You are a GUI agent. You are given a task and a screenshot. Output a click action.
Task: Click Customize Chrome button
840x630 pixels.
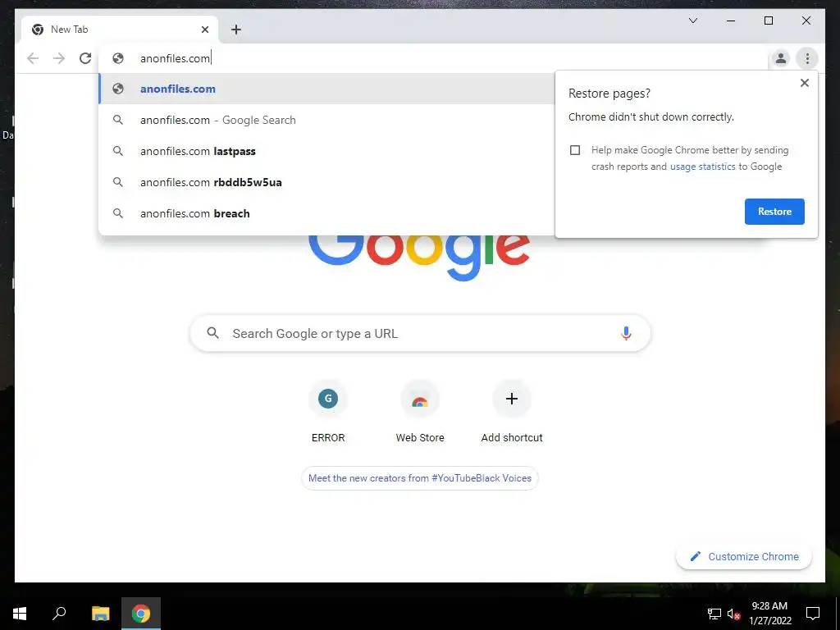743,557
